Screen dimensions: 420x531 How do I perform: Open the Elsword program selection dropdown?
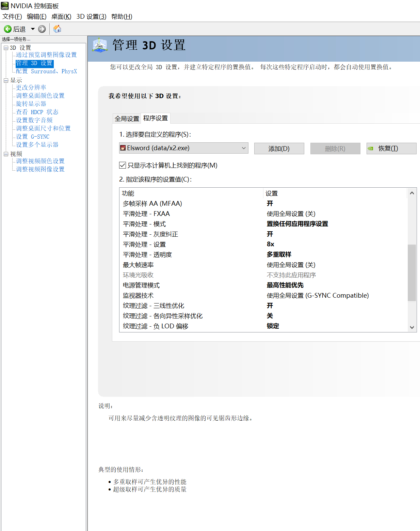pyautogui.click(x=184, y=148)
